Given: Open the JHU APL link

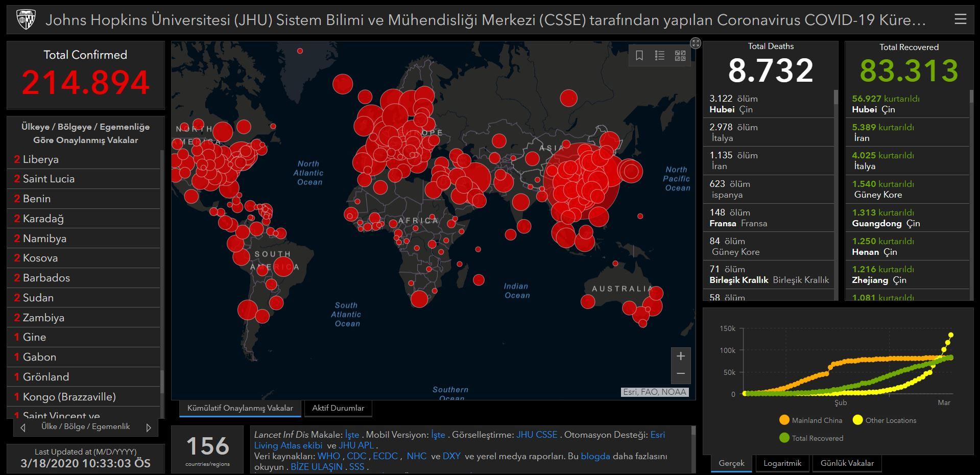Looking at the screenshot, I should 356,445.
